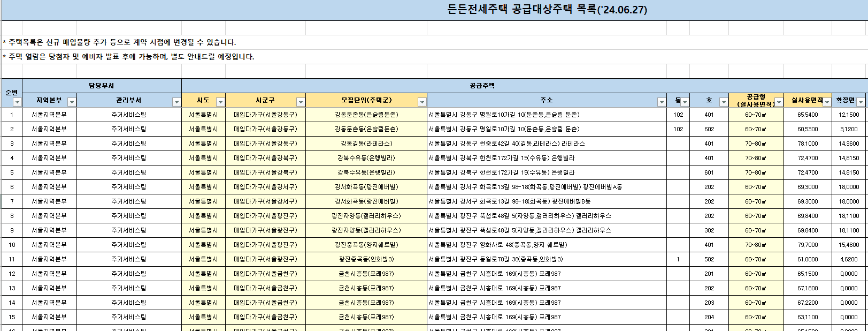This screenshot has height=331, width=868.
Task: Open the 동 column filter dropdown
Action: [685, 102]
